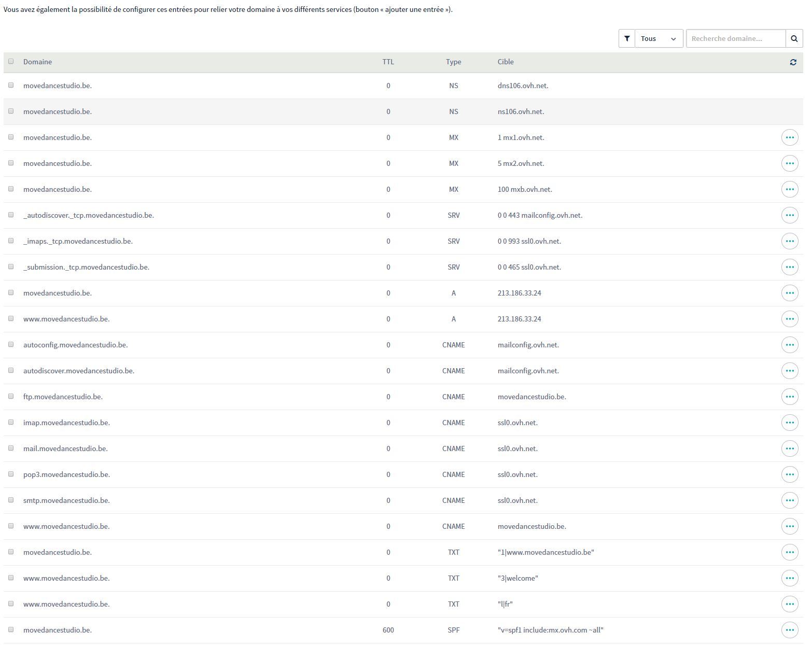Click the search magnifier icon
The height and width of the screenshot is (645, 812).
pyautogui.click(x=794, y=38)
